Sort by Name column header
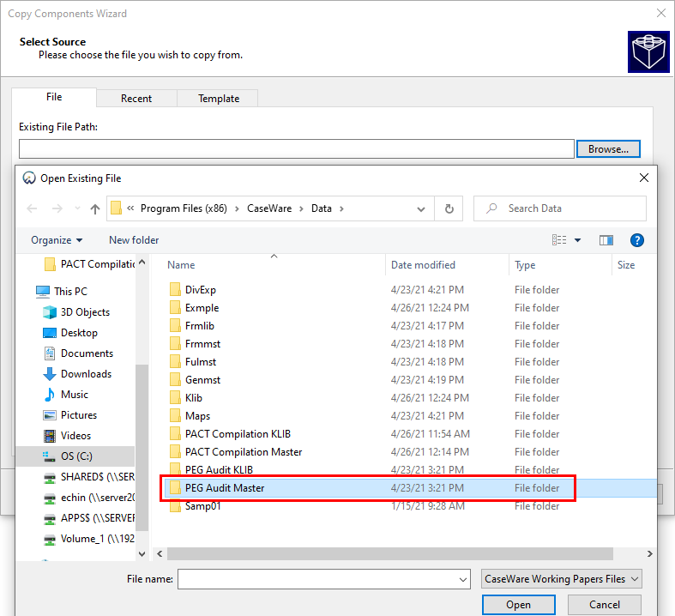675x616 pixels. pyautogui.click(x=181, y=265)
